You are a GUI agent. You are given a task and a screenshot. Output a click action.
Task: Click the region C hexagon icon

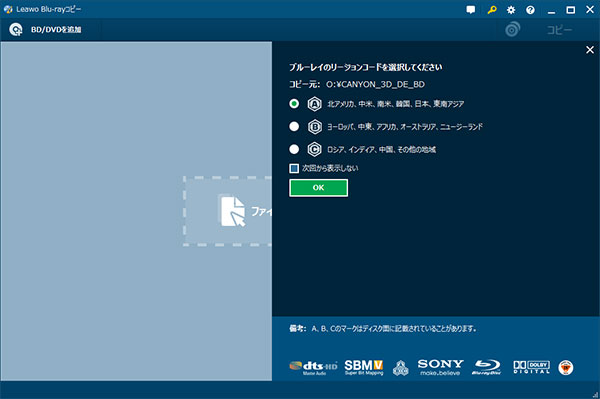315,149
